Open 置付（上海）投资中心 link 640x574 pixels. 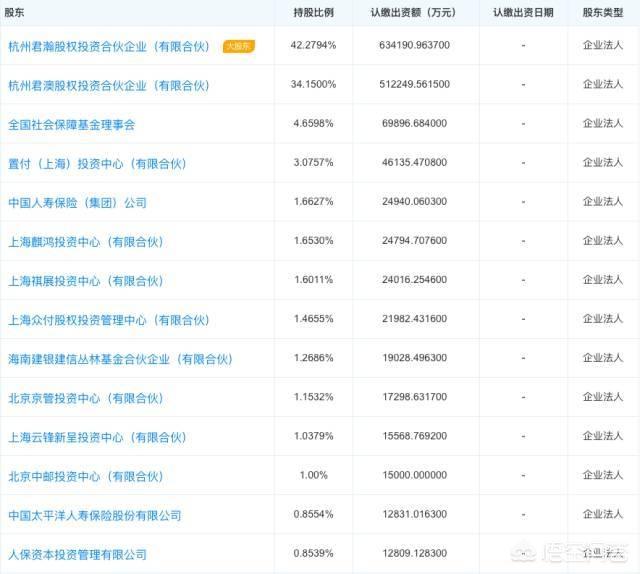pos(97,164)
